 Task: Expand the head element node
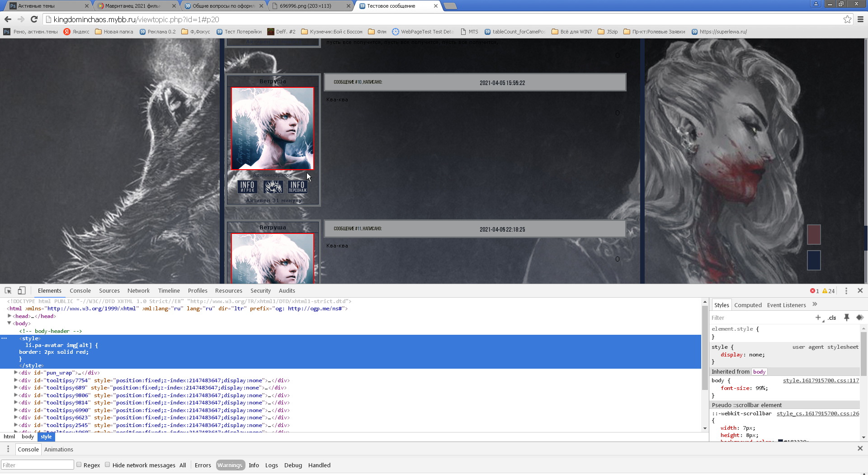9,316
